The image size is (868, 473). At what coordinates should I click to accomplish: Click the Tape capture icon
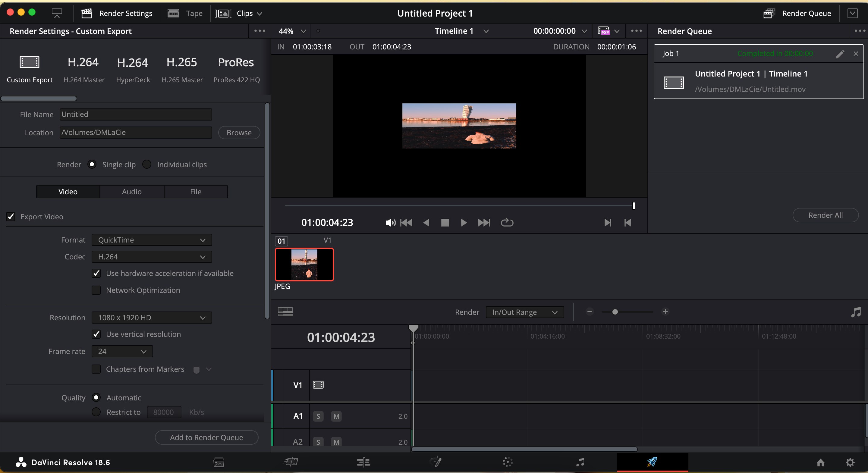[x=173, y=13]
